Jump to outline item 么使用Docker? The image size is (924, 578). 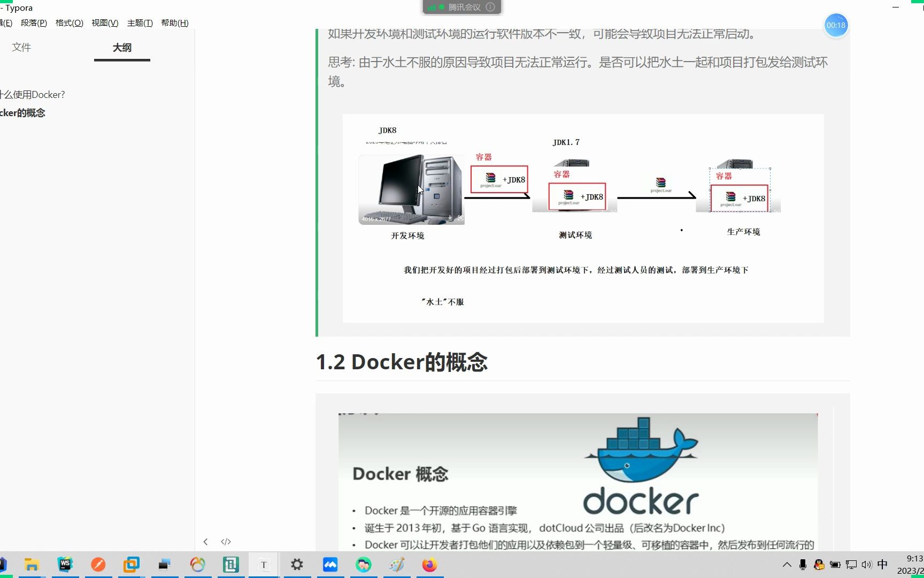click(x=33, y=95)
